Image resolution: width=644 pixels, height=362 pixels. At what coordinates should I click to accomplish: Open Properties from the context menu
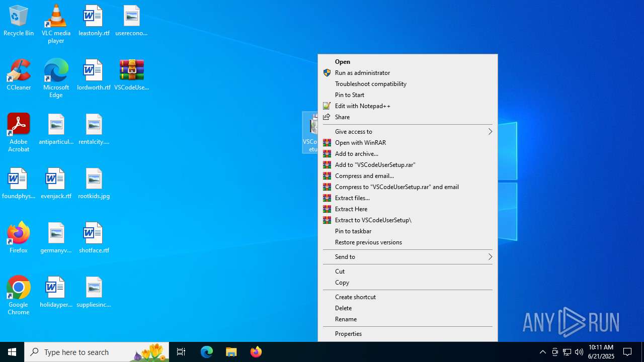408,334
